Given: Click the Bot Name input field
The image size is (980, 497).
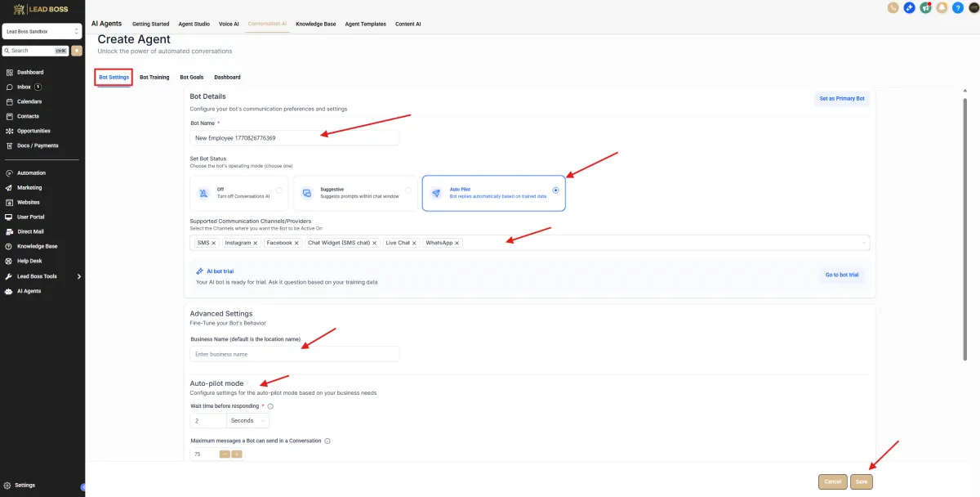Looking at the screenshot, I should point(295,138).
